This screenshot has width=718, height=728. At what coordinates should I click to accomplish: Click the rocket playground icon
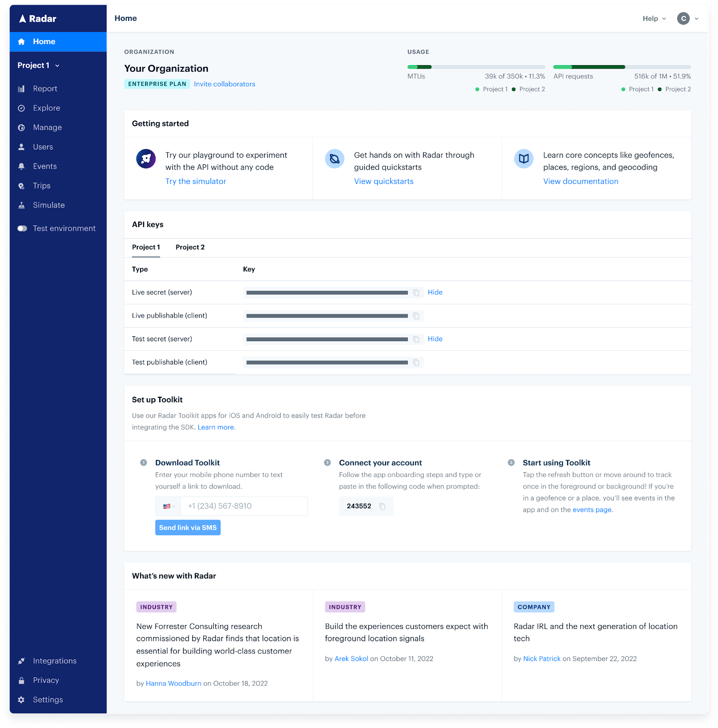146,159
